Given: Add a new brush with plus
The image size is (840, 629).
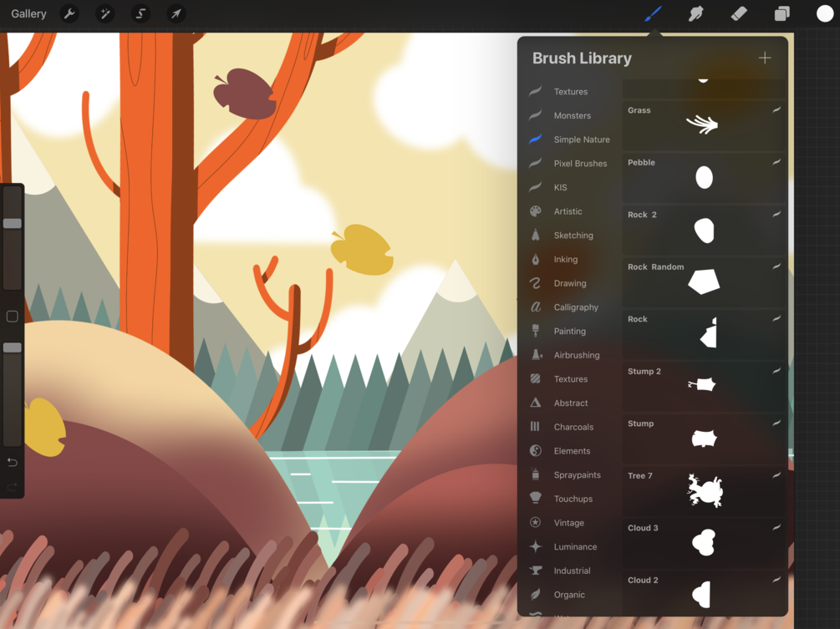Looking at the screenshot, I should tap(765, 58).
